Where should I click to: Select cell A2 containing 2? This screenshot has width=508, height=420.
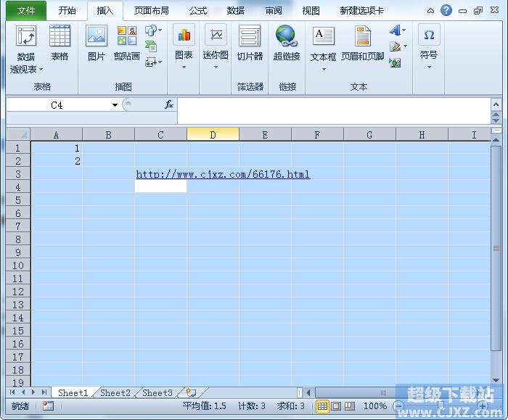pos(57,161)
